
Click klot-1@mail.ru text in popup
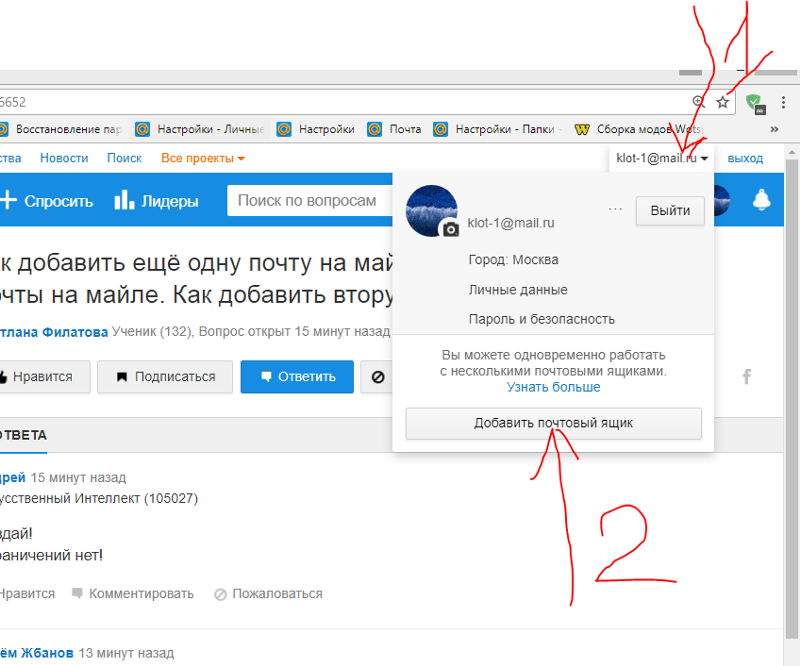pos(511,223)
